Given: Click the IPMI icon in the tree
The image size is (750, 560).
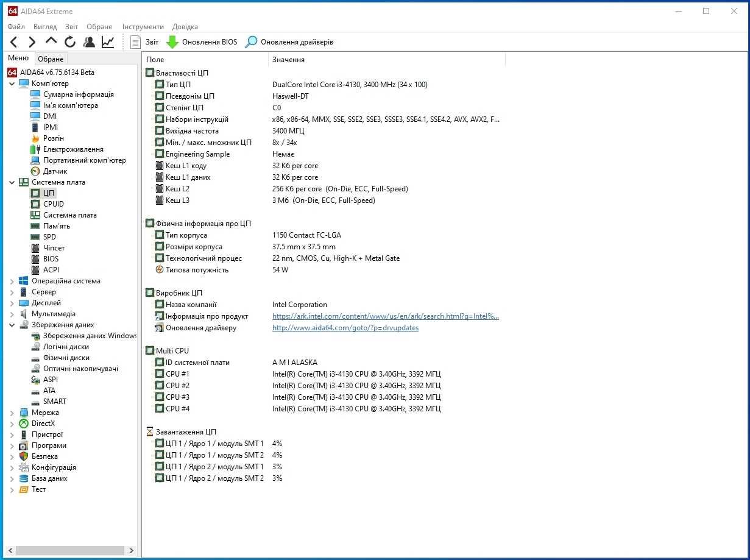Looking at the screenshot, I should coord(35,127).
